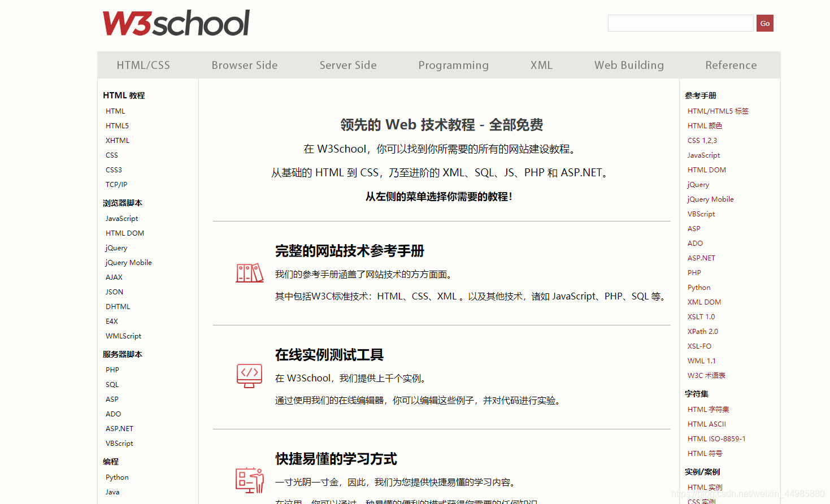Open Python reference in right sidebar
The width and height of the screenshot is (830, 504).
[699, 288]
